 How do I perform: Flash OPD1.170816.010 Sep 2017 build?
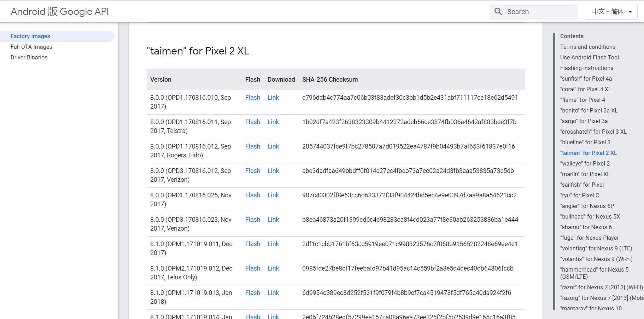[x=253, y=98]
